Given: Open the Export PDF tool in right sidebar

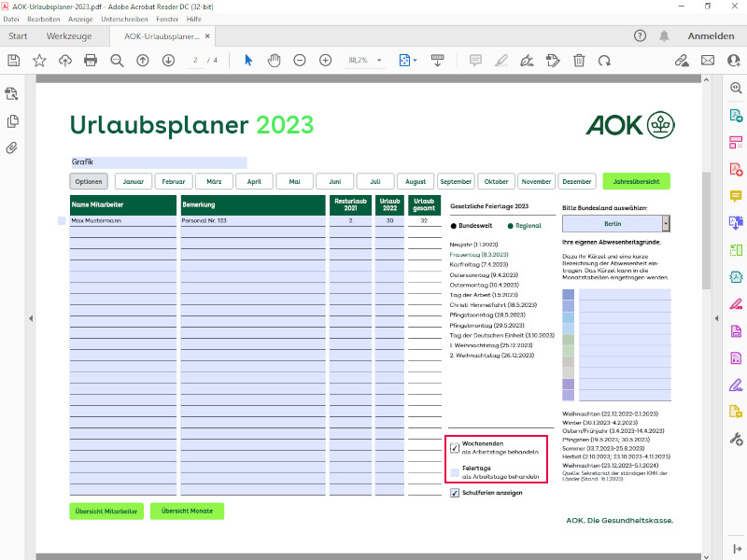Looking at the screenshot, I should point(736,115).
